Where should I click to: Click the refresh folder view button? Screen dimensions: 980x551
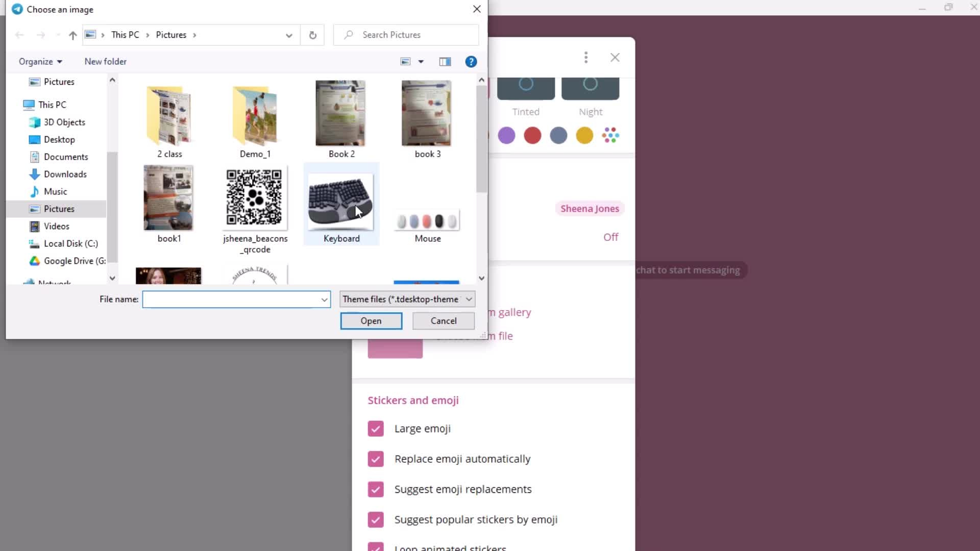pos(312,35)
